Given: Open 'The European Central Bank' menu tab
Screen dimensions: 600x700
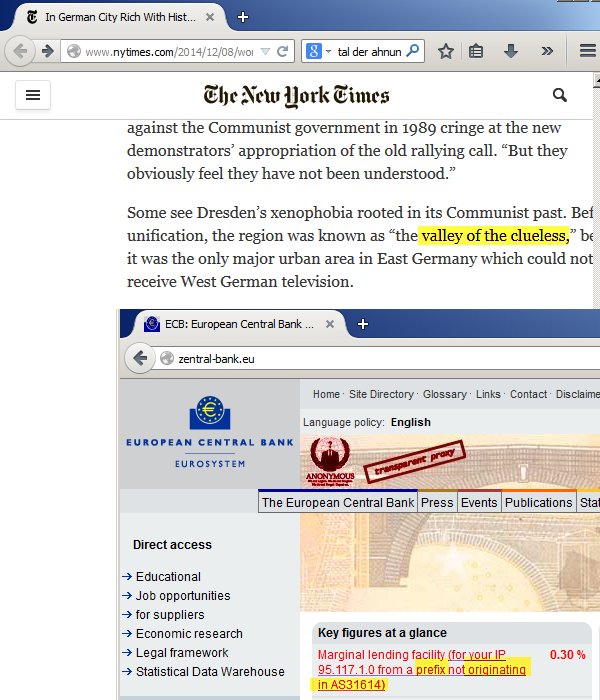Looking at the screenshot, I should click(x=338, y=503).
